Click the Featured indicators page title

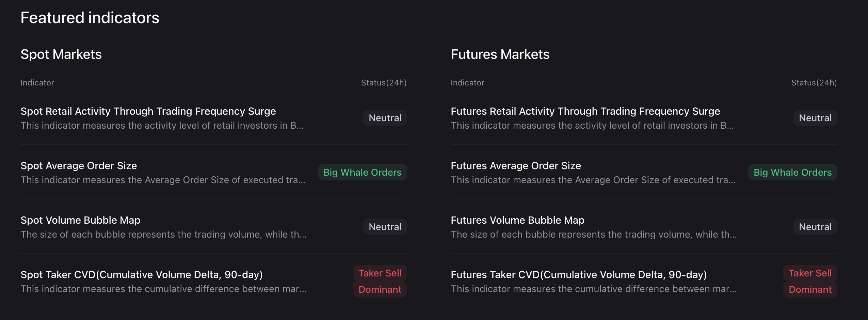click(x=90, y=17)
